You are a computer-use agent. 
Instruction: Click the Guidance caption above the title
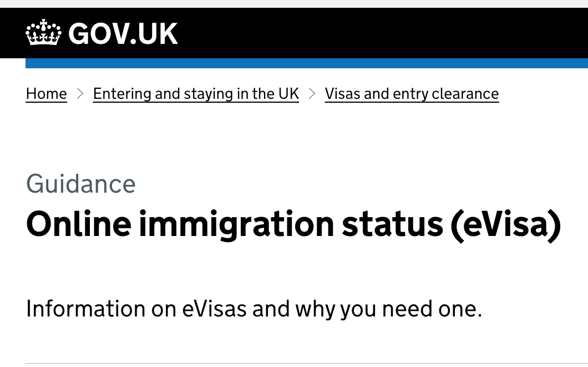80,184
